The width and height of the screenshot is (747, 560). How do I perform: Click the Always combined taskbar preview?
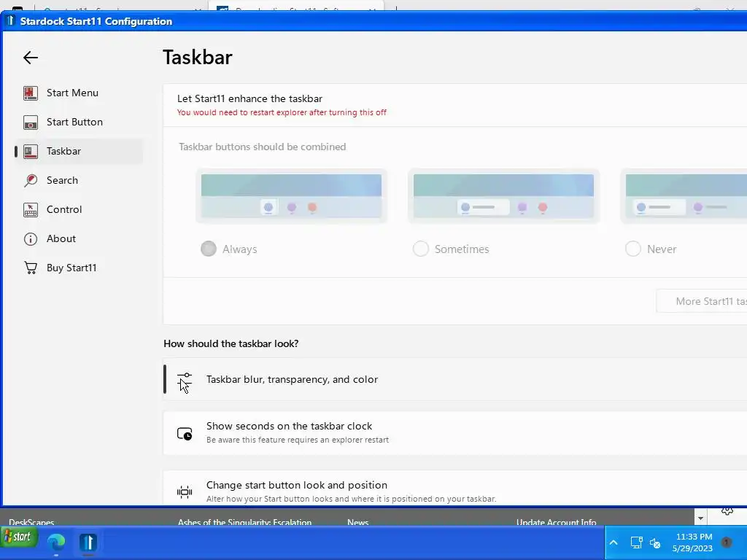click(x=292, y=195)
